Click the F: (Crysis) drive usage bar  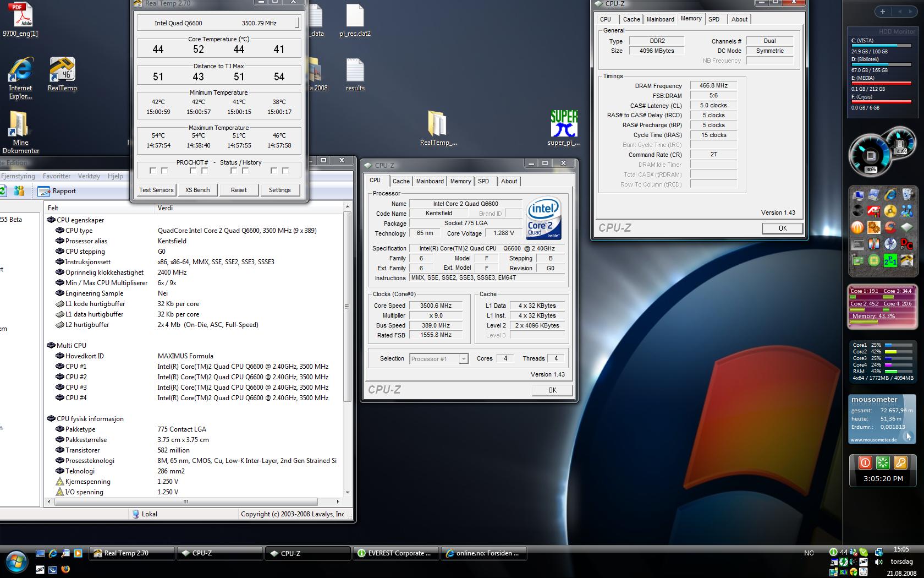[882, 102]
